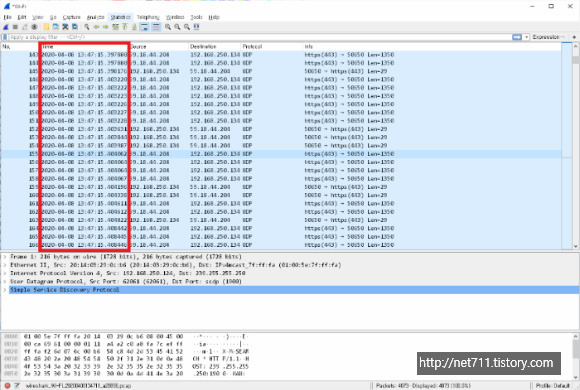Open the File menu
580x390 pixels.
pos(7,17)
